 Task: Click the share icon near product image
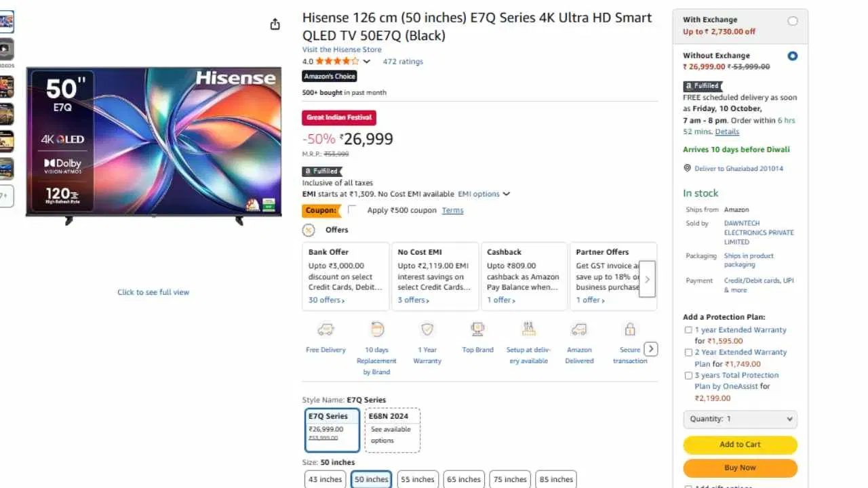(275, 23)
